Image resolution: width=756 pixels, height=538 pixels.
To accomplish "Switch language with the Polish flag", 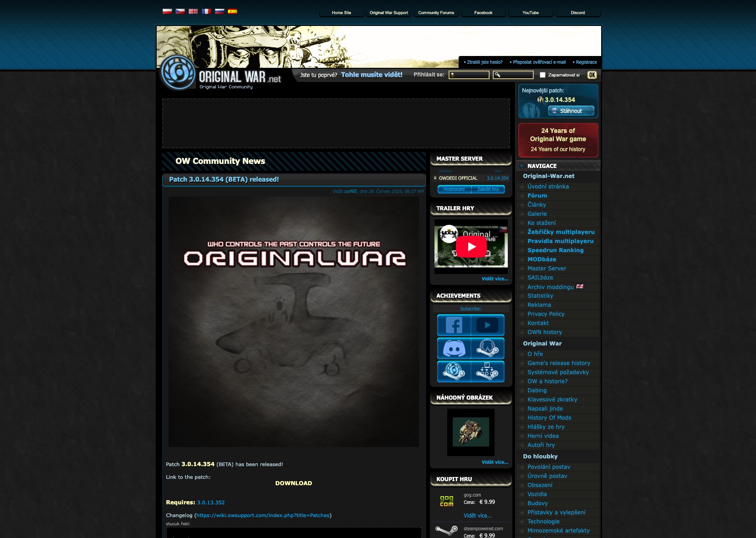I will [x=167, y=11].
